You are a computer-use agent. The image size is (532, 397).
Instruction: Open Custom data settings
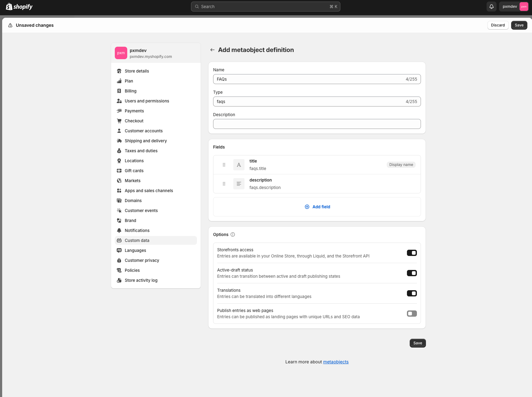click(x=156, y=240)
